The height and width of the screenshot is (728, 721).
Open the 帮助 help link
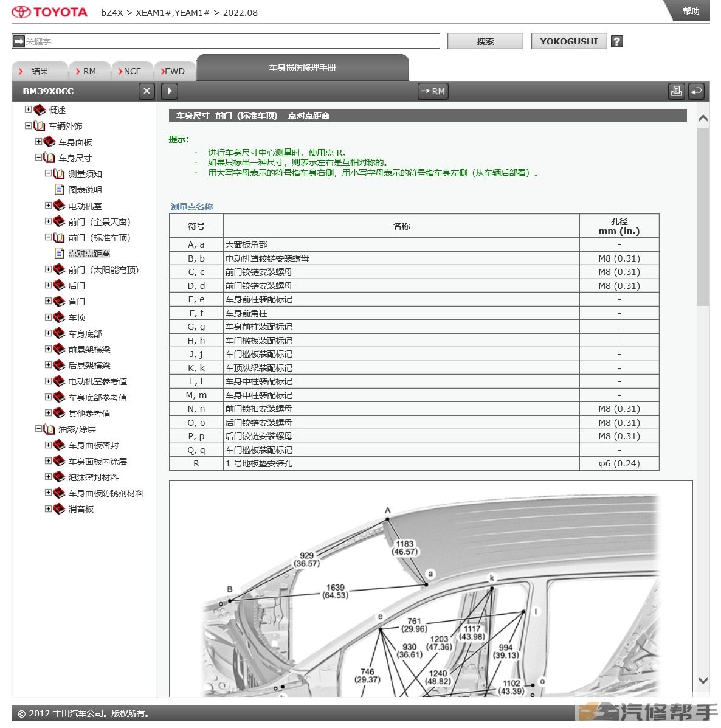point(691,11)
